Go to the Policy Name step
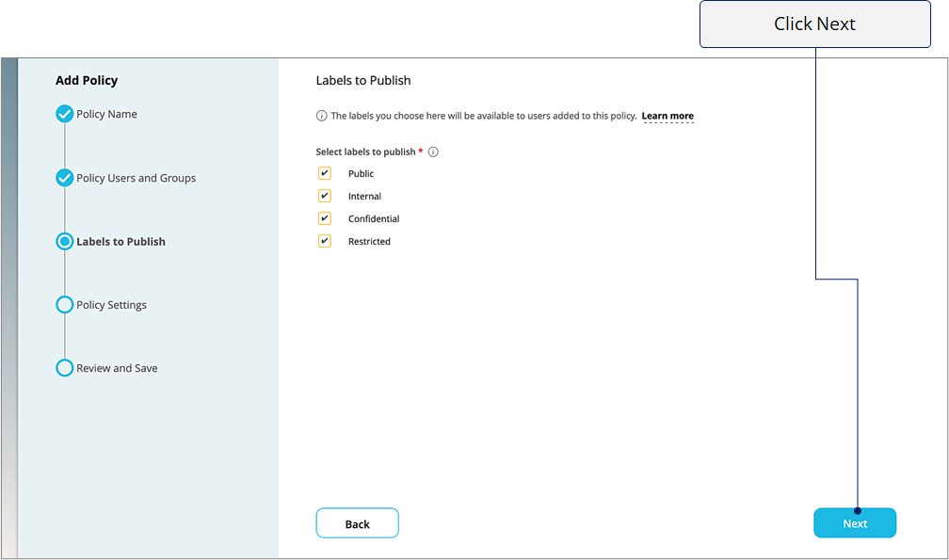Screen dimensions: 949x560 click(106, 114)
